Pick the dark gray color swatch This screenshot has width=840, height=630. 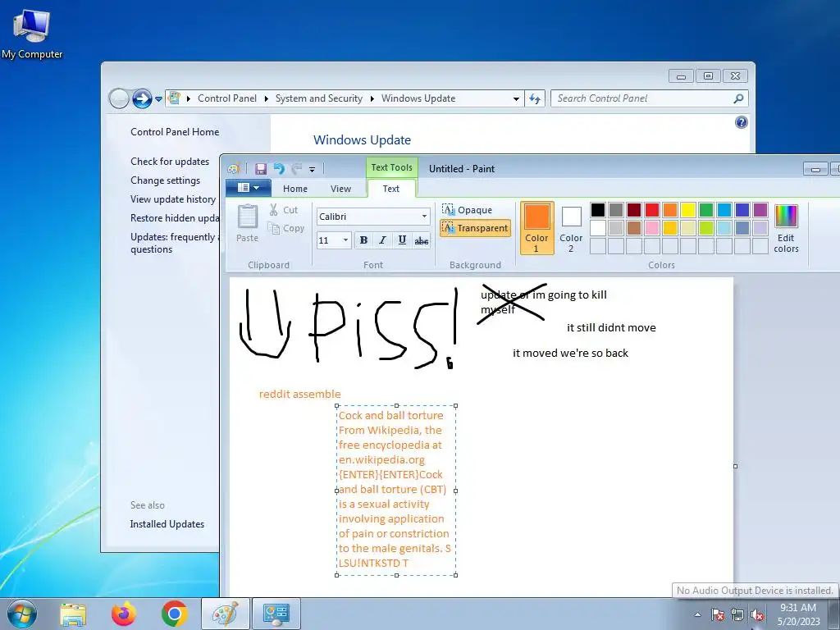pos(616,209)
